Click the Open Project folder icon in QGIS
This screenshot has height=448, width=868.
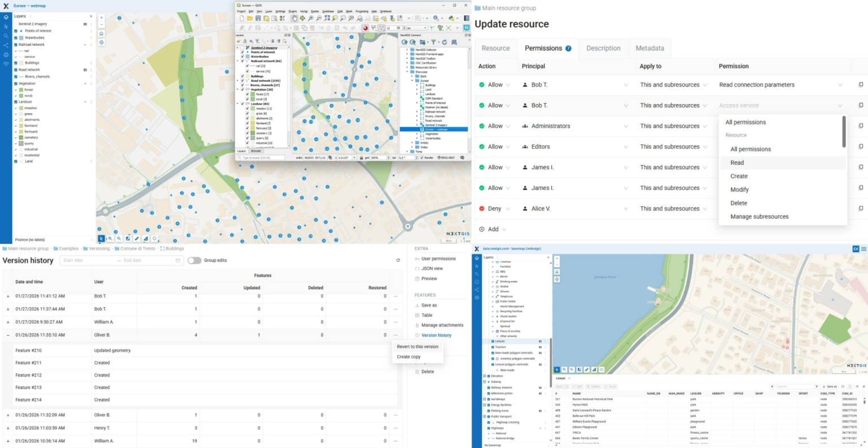tap(250, 19)
